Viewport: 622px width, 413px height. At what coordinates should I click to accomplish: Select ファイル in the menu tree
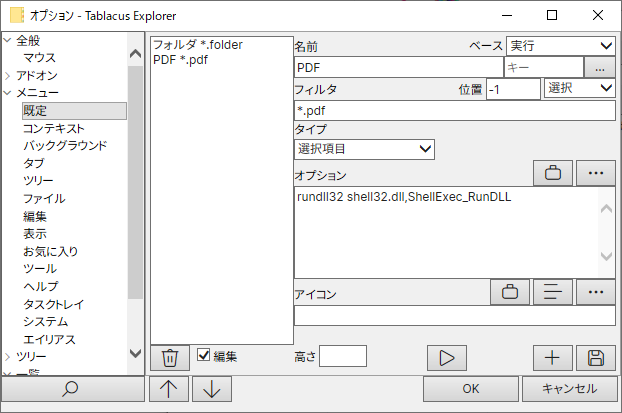44,198
